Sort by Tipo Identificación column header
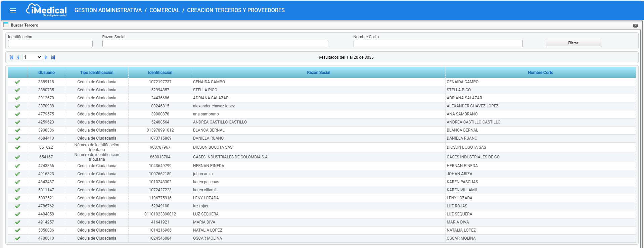This screenshot has height=248, width=644. click(x=97, y=72)
